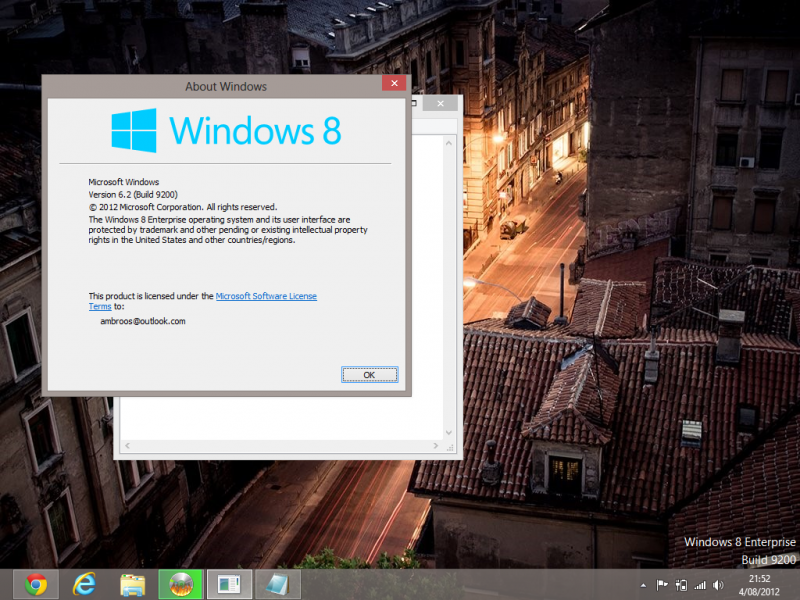Image resolution: width=800 pixels, height=600 pixels.
Task: Open the volume speaker icon
Action: tap(718, 585)
